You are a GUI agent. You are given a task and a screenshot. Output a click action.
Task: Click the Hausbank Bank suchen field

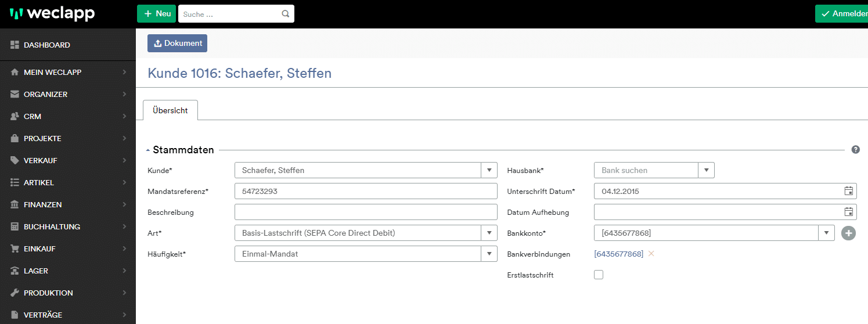click(x=646, y=170)
